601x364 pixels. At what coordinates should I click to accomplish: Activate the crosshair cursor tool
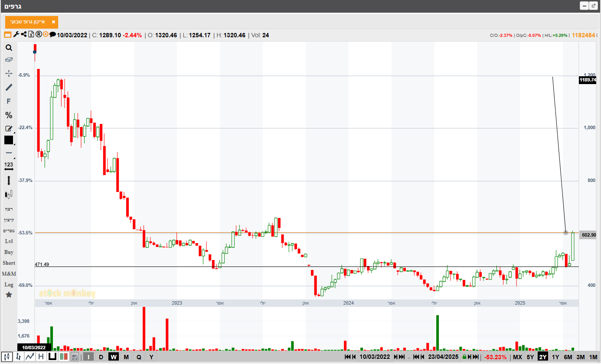click(9, 73)
